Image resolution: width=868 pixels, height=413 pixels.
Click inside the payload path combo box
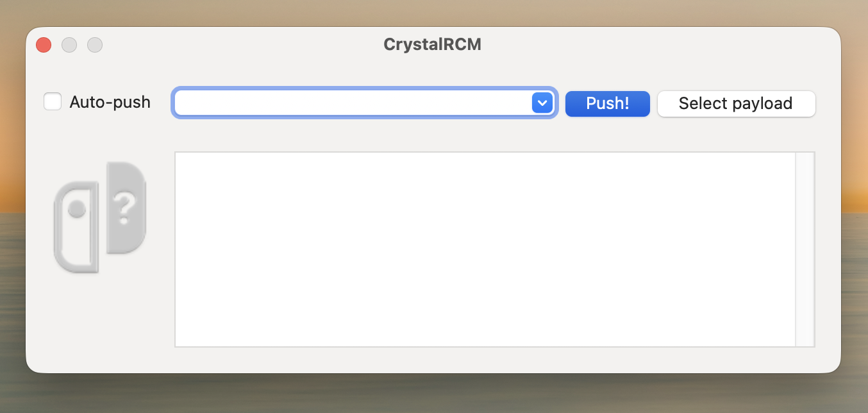[x=353, y=103]
